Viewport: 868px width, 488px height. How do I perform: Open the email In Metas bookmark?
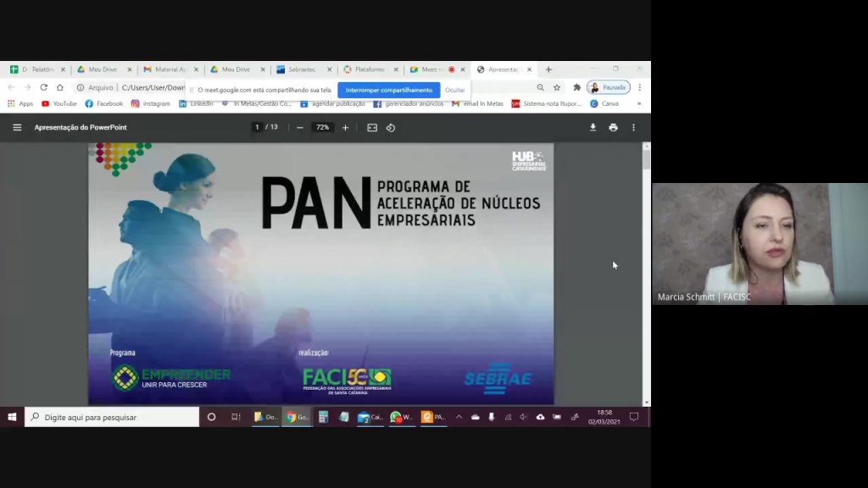[x=478, y=103]
